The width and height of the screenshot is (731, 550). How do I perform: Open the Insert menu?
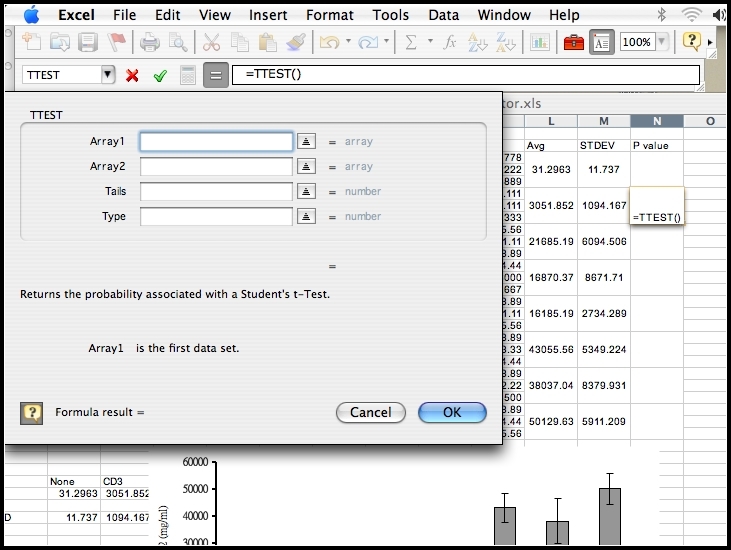pos(268,15)
